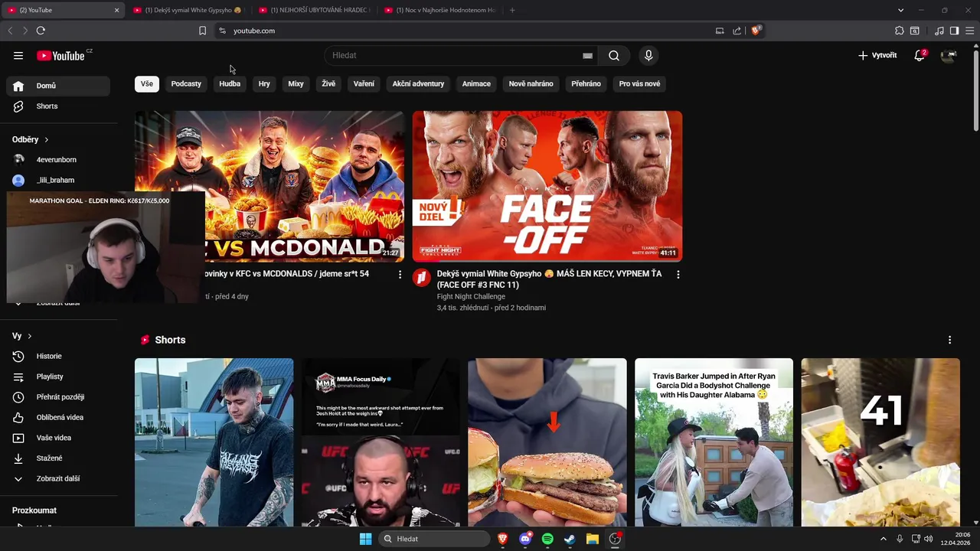The width and height of the screenshot is (980, 551).
Task: Select the Nově nahráno chip
Action: coord(531,83)
